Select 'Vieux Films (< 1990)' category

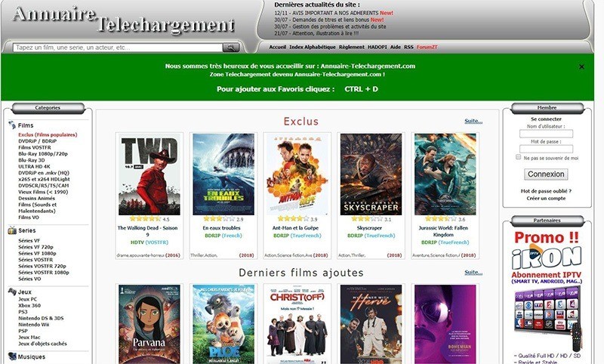coord(43,192)
